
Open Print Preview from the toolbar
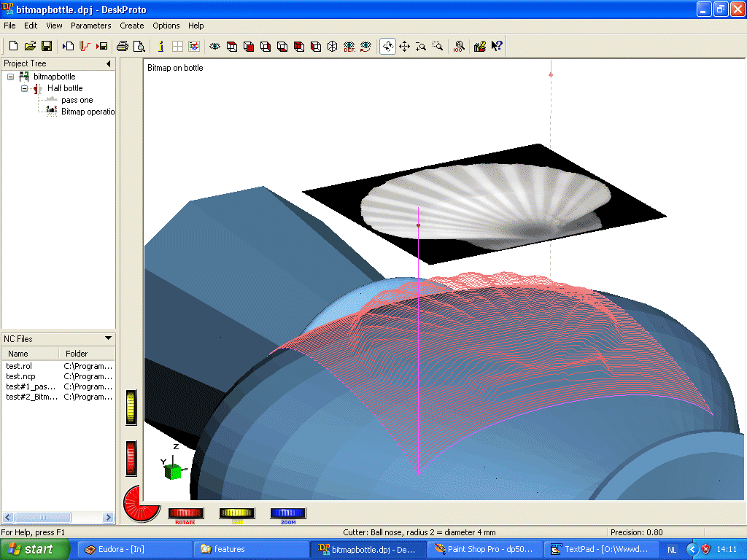coord(139,46)
